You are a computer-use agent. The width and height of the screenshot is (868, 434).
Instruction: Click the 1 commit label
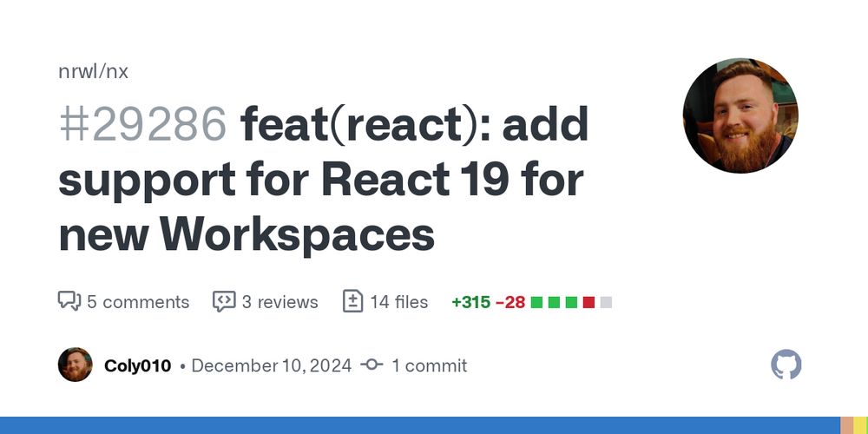(x=429, y=366)
